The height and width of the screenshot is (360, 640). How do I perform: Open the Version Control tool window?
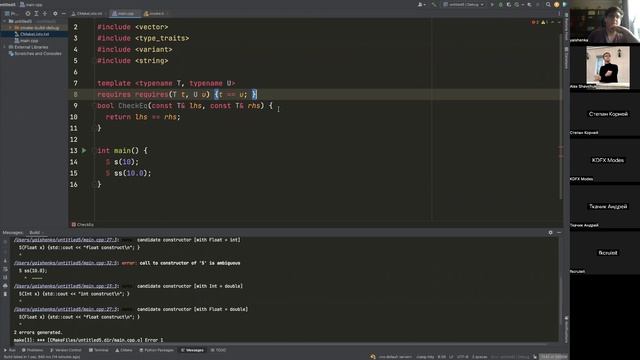(66, 350)
